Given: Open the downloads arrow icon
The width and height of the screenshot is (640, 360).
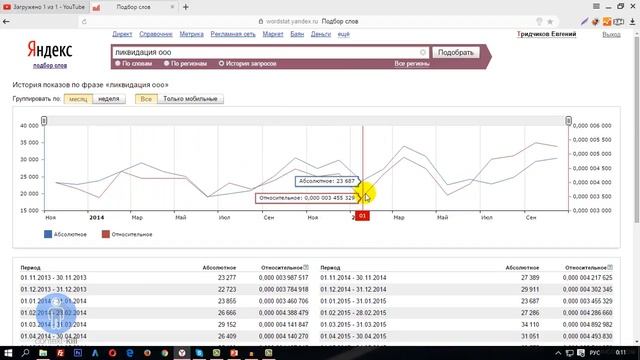Looking at the screenshot, I should coord(632,22).
